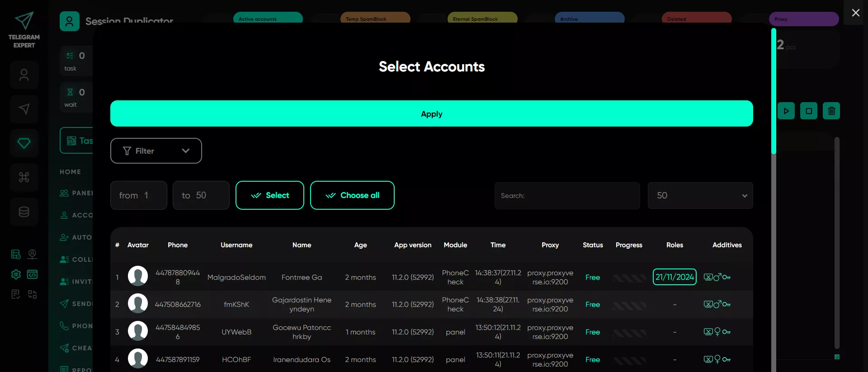
Task: Click the Telegram Expert logo
Action: [x=24, y=30]
